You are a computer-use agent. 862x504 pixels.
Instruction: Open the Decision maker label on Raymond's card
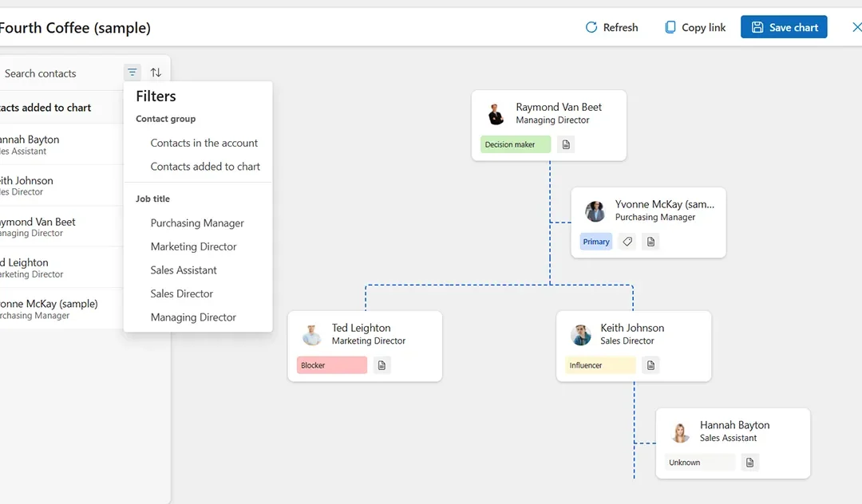pyautogui.click(x=516, y=144)
